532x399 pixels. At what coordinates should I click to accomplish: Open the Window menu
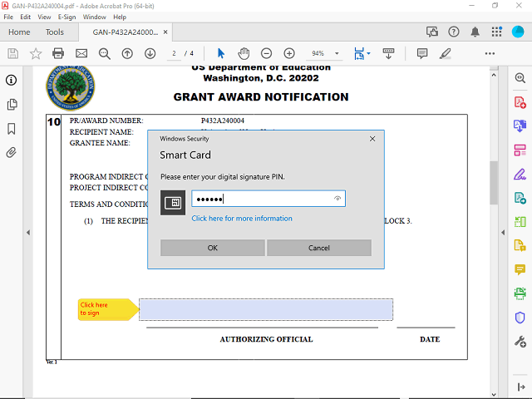[x=94, y=17]
